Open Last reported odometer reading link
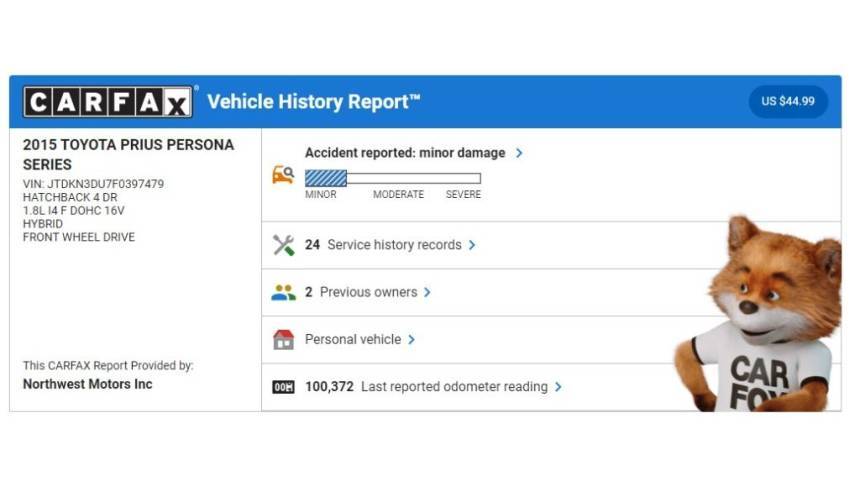The width and height of the screenshot is (860, 484). click(x=454, y=387)
